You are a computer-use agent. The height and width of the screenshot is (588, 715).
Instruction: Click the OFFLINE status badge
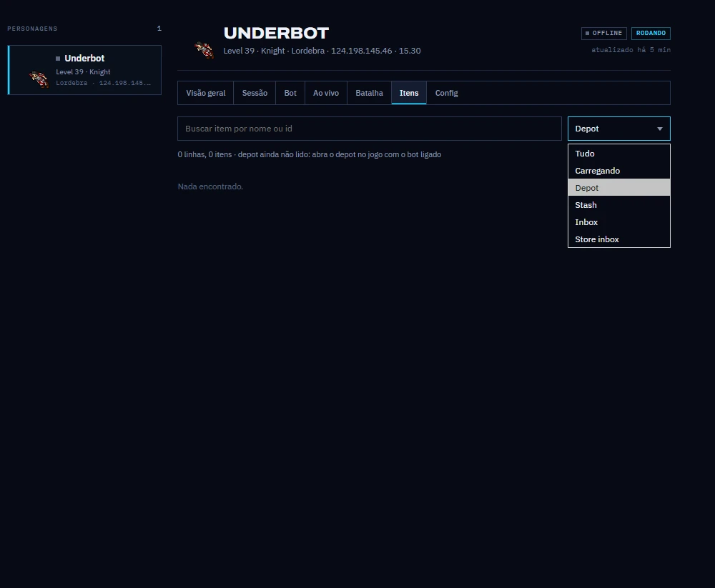[603, 34]
